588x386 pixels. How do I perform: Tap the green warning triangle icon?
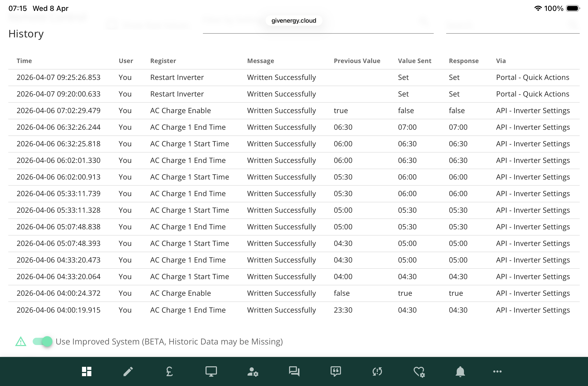(x=21, y=341)
